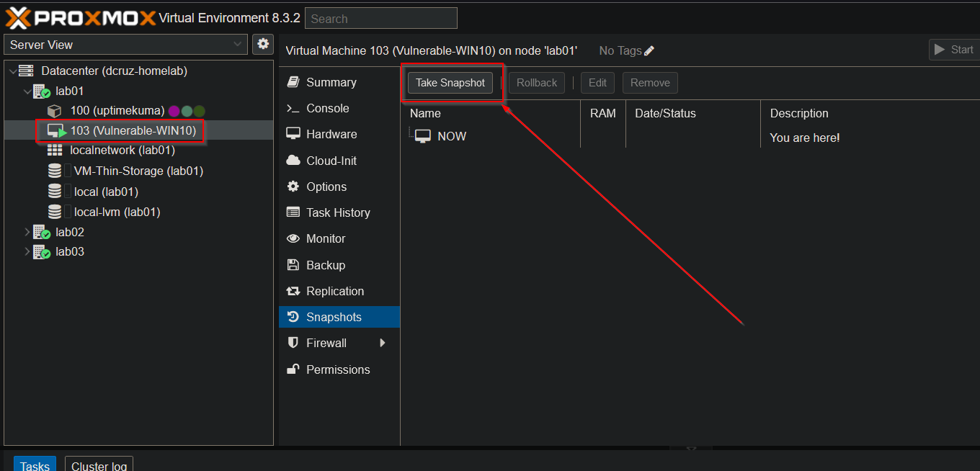Open Permissions via its padlock icon
The width and height of the screenshot is (980, 471).
coord(293,369)
